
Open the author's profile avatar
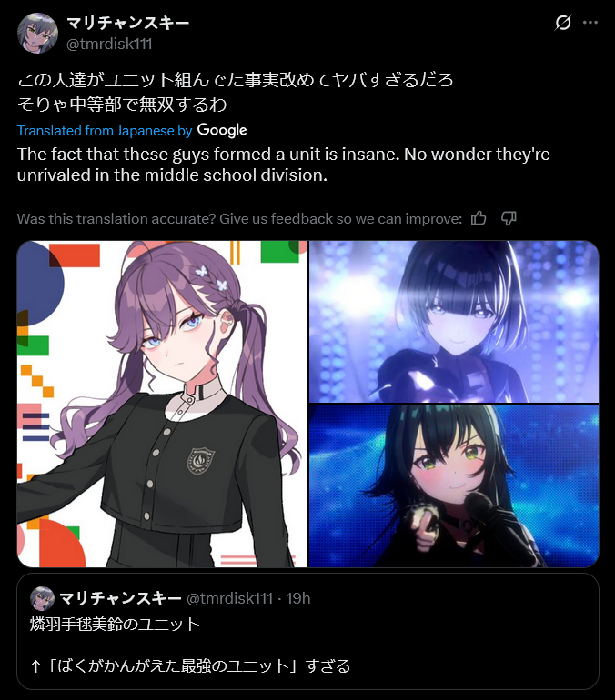[37, 33]
